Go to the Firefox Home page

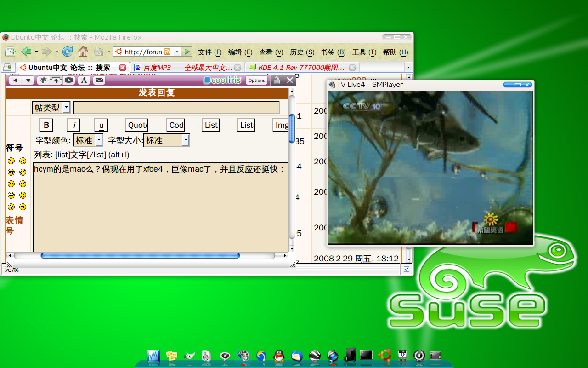83,52
